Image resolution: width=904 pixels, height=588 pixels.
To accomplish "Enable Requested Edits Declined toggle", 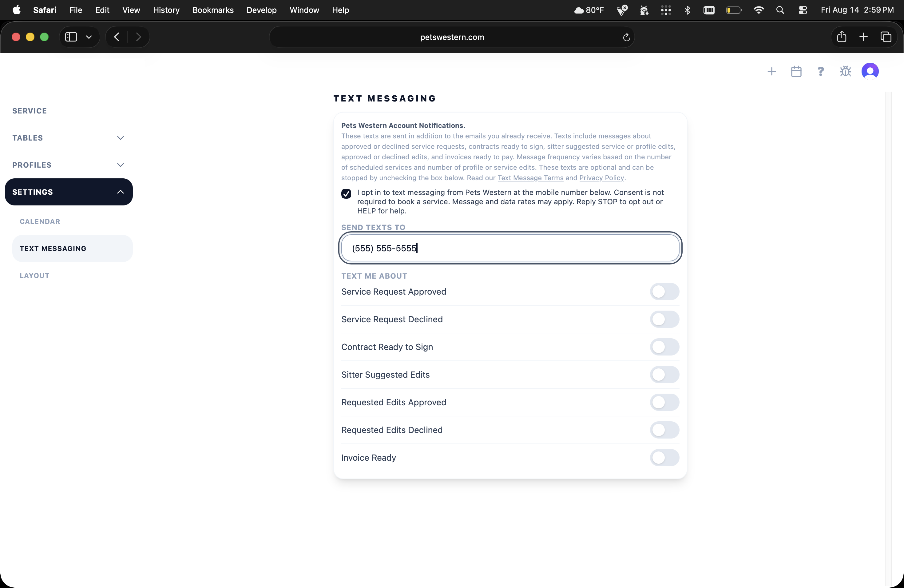I will [664, 430].
